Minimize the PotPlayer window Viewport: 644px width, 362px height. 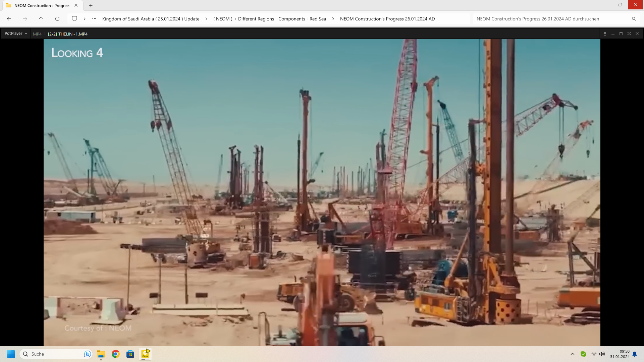613,34
